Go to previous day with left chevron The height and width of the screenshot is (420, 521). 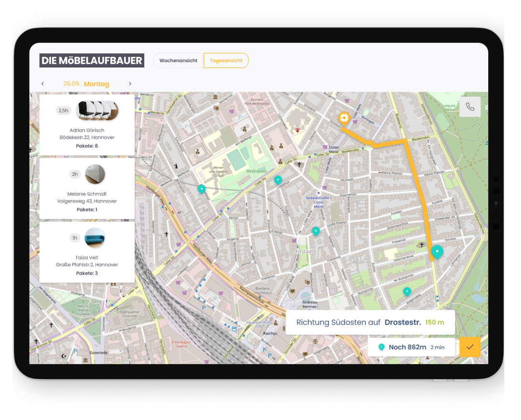click(x=42, y=84)
